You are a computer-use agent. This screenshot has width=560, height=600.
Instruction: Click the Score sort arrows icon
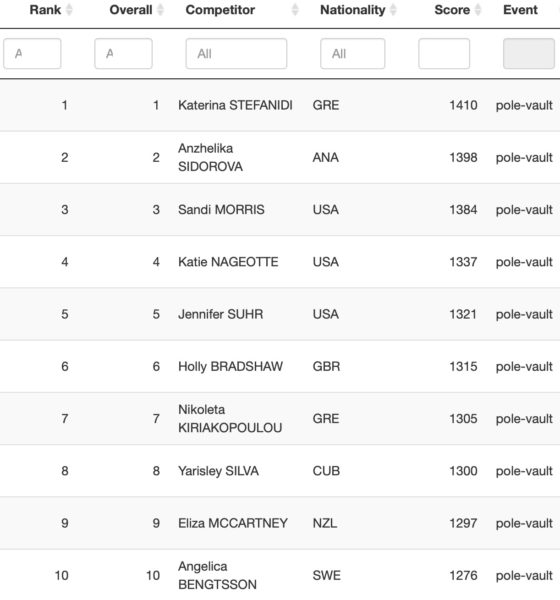click(x=478, y=10)
